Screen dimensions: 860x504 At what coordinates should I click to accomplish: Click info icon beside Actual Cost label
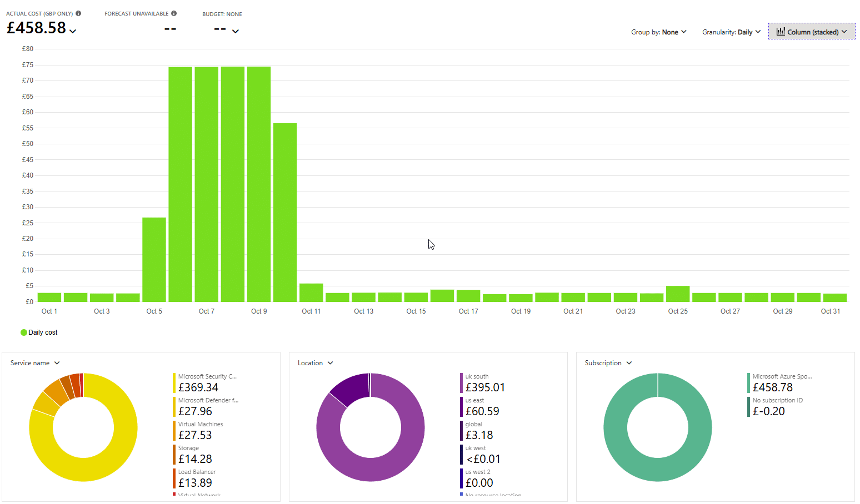tap(78, 13)
